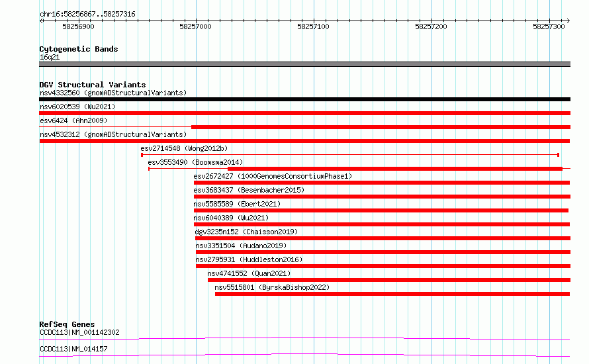This screenshot has height=364, width=589.
Task: Click the red bar under esv3683437
Action: pyautogui.click(x=382, y=197)
